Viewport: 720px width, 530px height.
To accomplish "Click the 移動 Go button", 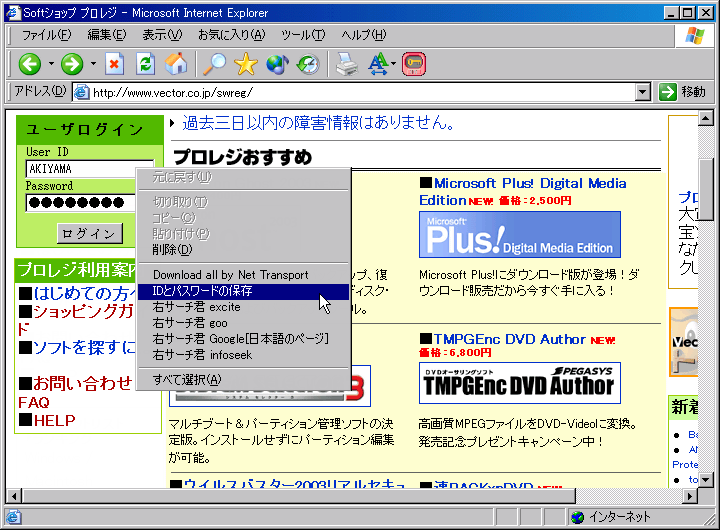I will (x=682, y=92).
